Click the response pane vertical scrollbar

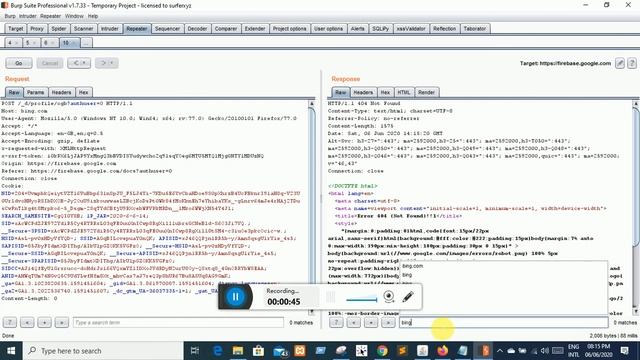tap(636, 208)
